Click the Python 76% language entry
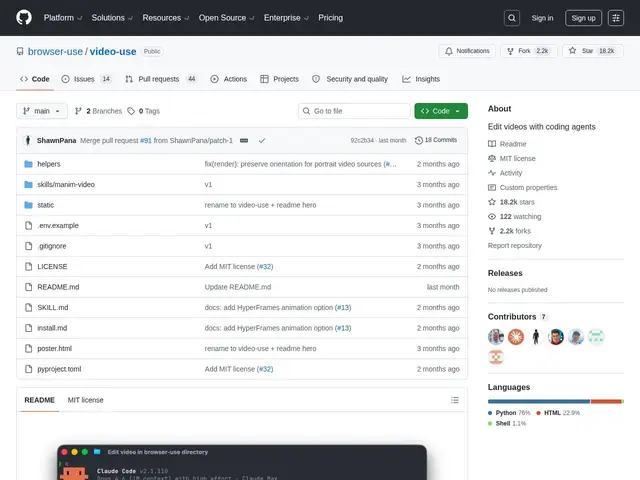 509,413
